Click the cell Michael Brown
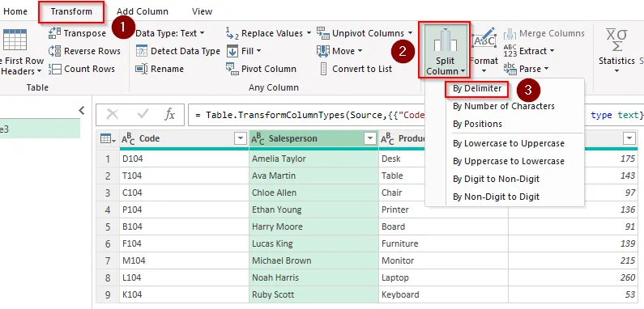The image size is (644, 309). [x=313, y=260]
